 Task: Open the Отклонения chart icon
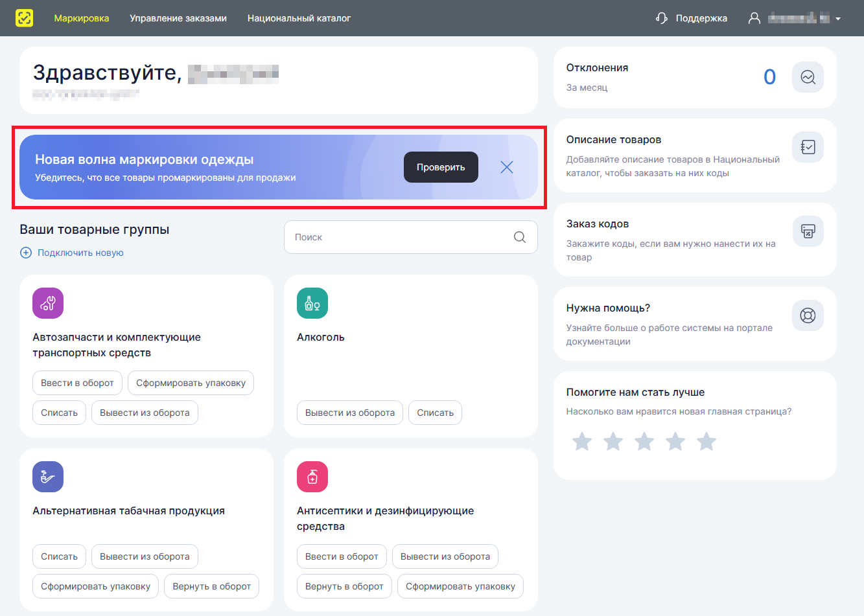click(808, 77)
